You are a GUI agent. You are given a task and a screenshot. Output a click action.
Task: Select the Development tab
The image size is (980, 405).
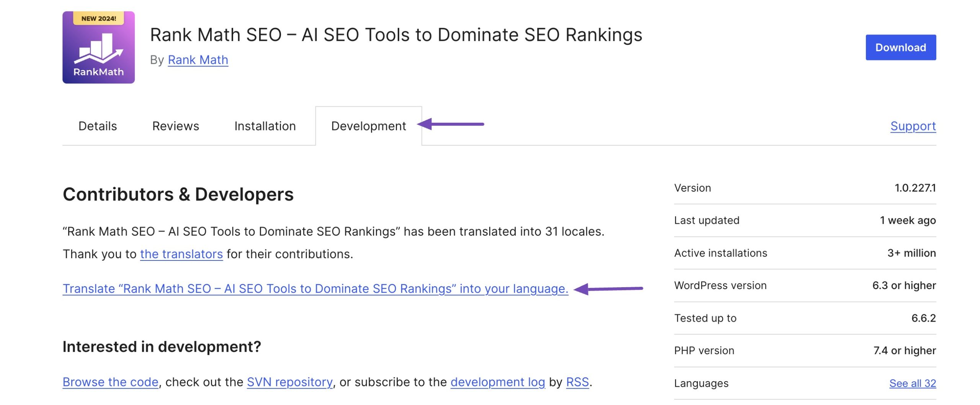tap(368, 126)
